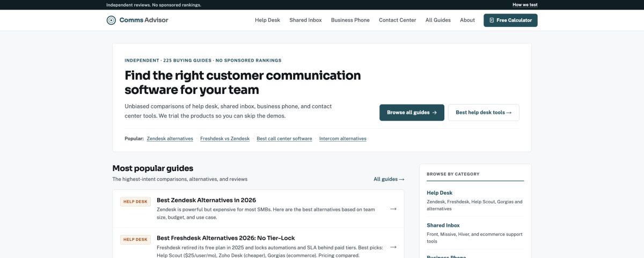644x258 pixels.
Task: Click arrow icon beside Best Freshdesk Alternatives guide
Action: pyautogui.click(x=393, y=247)
